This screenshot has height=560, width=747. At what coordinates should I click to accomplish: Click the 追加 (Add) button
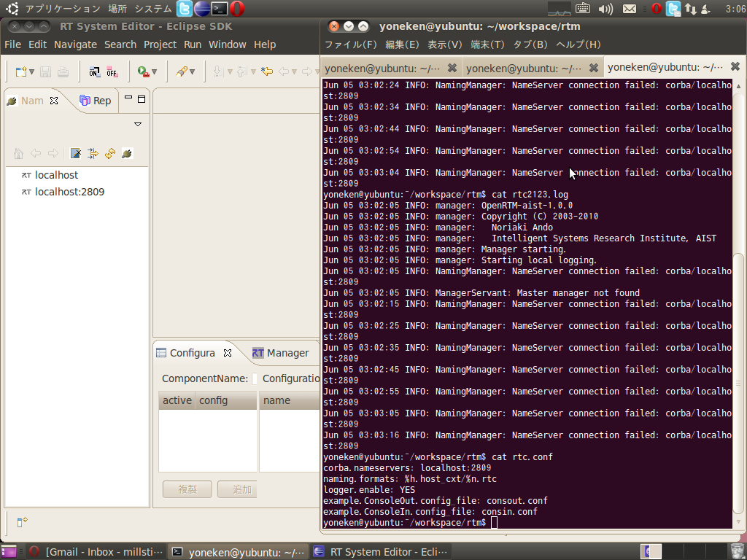tap(237, 489)
